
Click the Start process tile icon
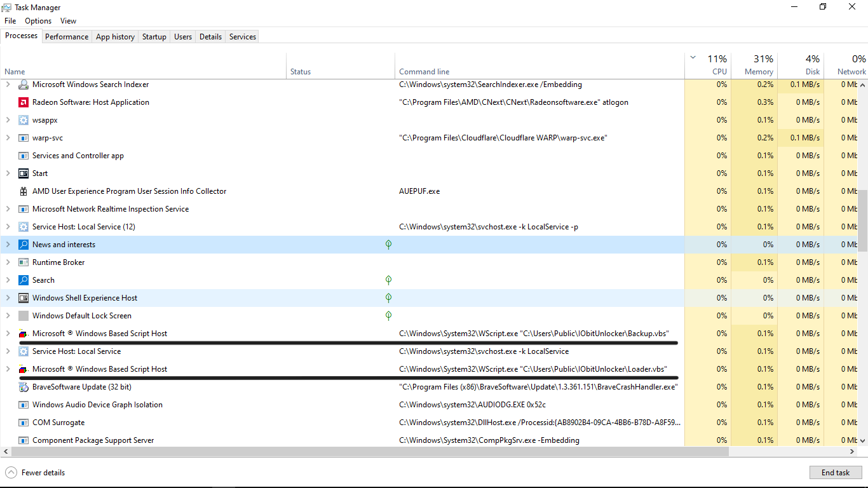(x=24, y=173)
